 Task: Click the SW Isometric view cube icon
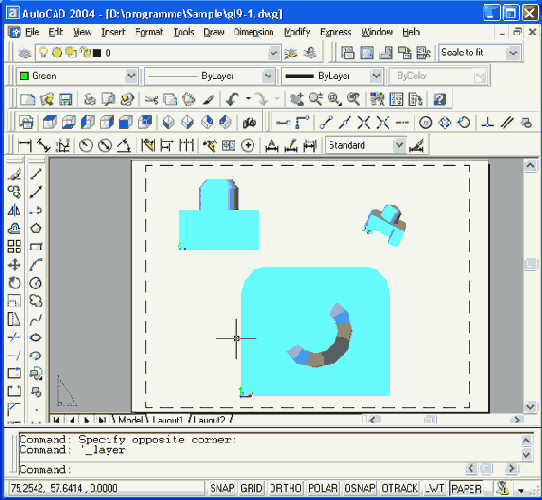coord(169,122)
